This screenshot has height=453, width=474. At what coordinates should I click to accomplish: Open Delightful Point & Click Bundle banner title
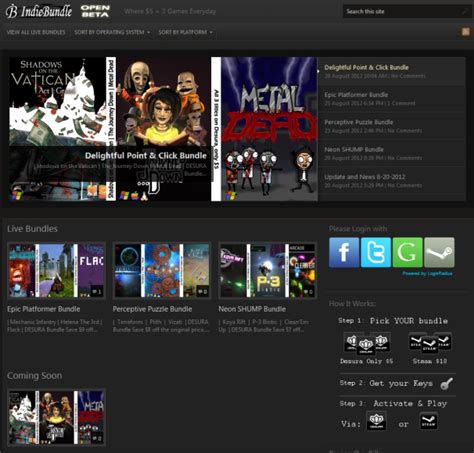coord(146,156)
